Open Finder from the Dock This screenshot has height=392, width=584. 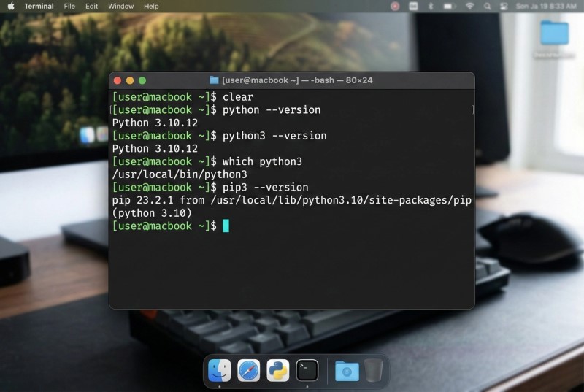tap(220, 370)
